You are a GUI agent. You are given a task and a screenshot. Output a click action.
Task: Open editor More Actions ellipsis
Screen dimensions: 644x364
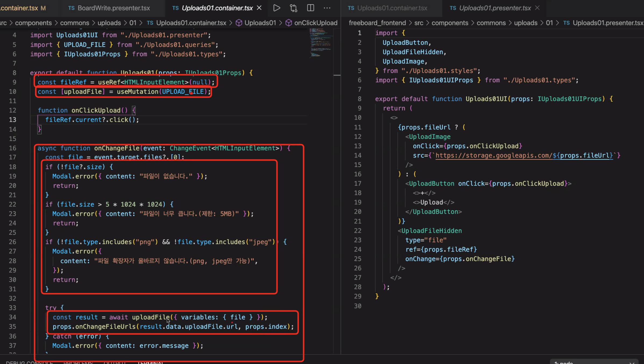[327, 8]
